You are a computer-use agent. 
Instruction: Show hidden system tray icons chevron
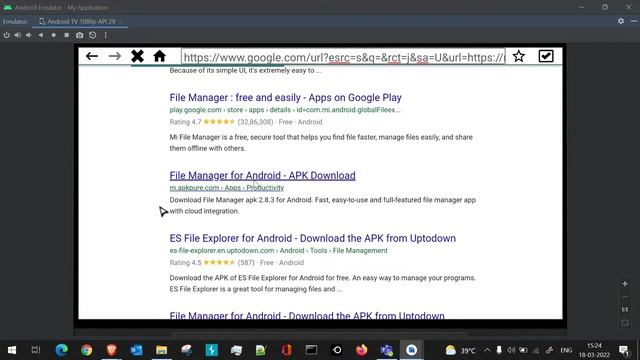487,350
